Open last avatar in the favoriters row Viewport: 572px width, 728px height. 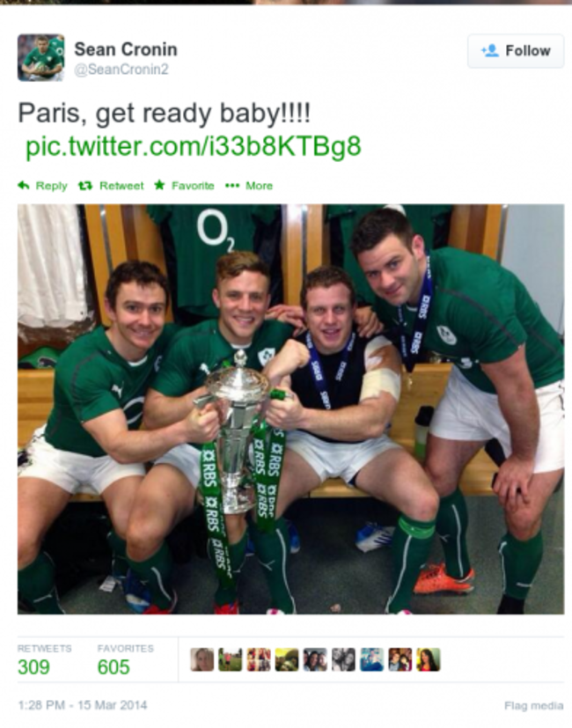click(429, 659)
